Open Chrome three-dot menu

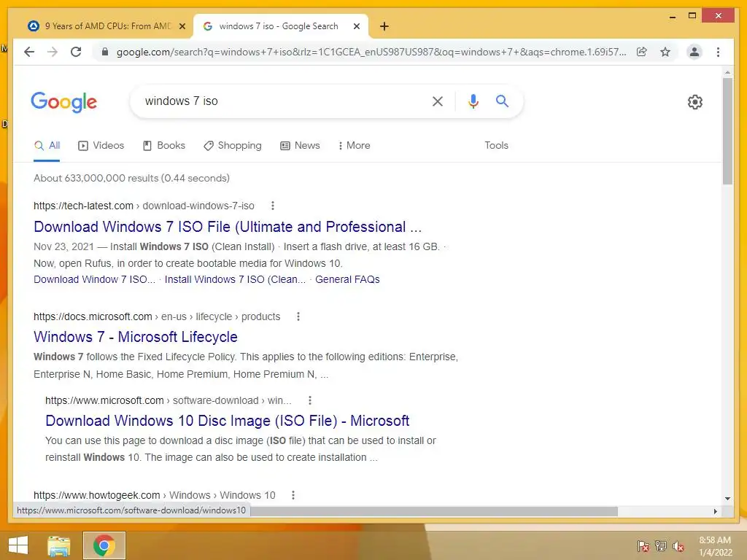click(x=718, y=52)
